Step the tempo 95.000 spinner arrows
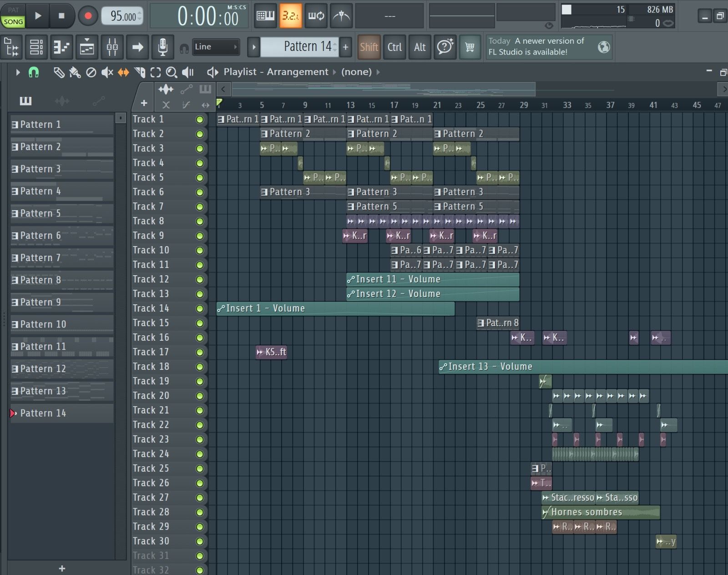The width and height of the screenshot is (728, 575). [140, 16]
